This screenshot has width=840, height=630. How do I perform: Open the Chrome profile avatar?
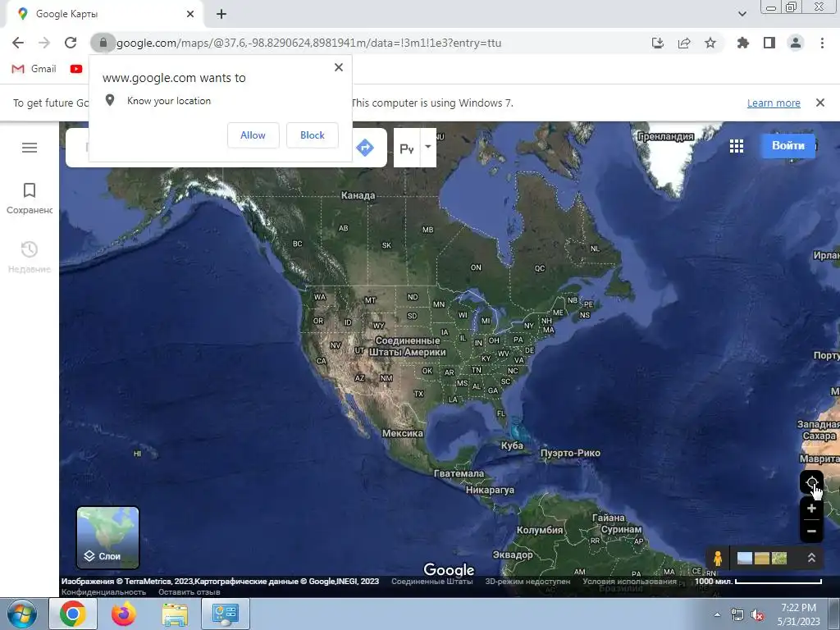(x=796, y=43)
